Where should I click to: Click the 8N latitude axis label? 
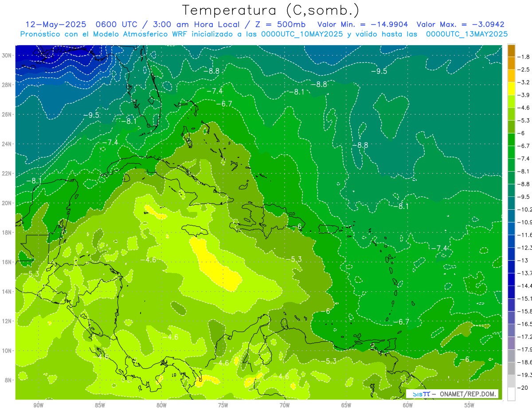tap(9, 380)
